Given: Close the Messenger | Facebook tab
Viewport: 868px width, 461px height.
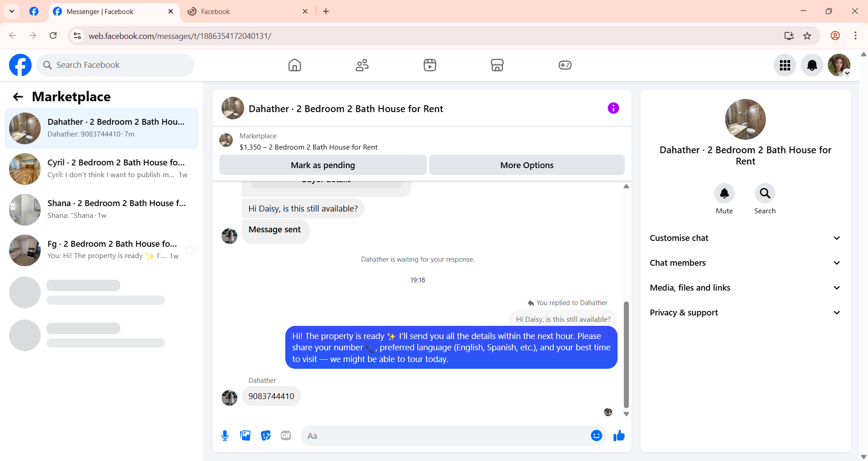Looking at the screenshot, I should [x=170, y=12].
